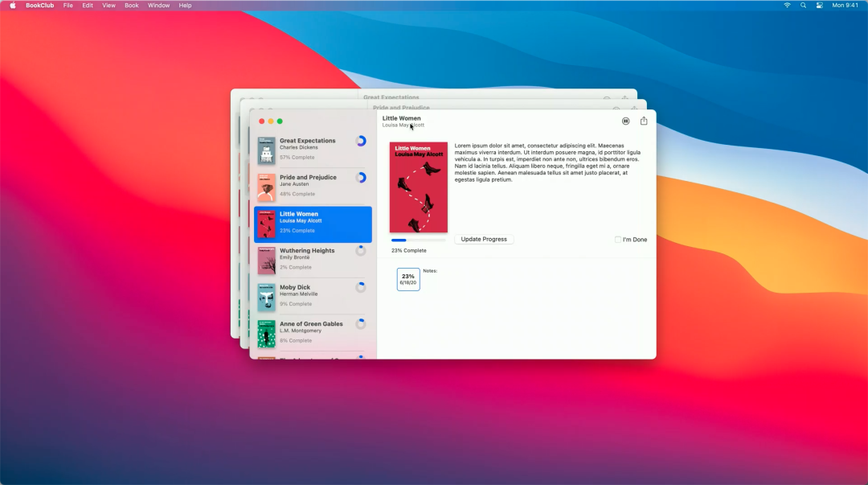
Task: Open the Window menu
Action: [158, 5]
